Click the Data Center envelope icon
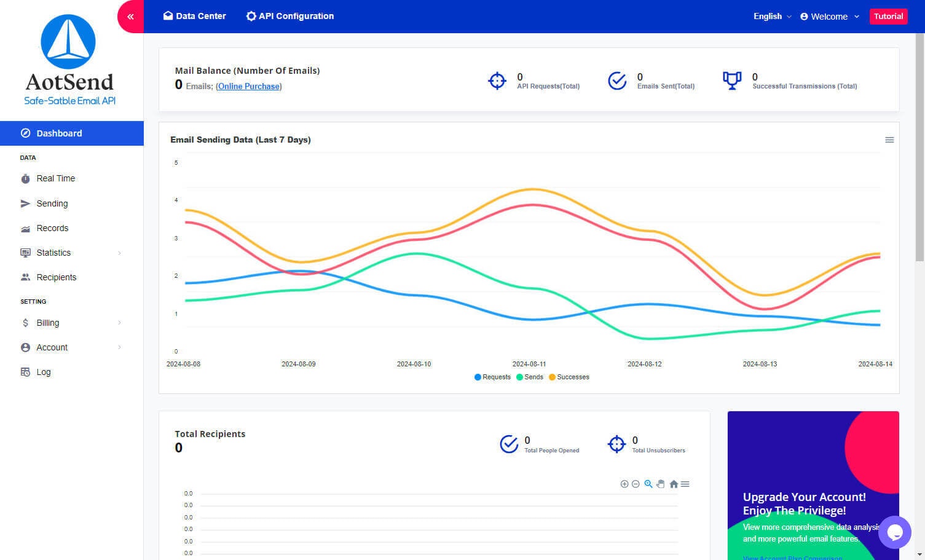This screenshot has width=925, height=560. [168, 16]
